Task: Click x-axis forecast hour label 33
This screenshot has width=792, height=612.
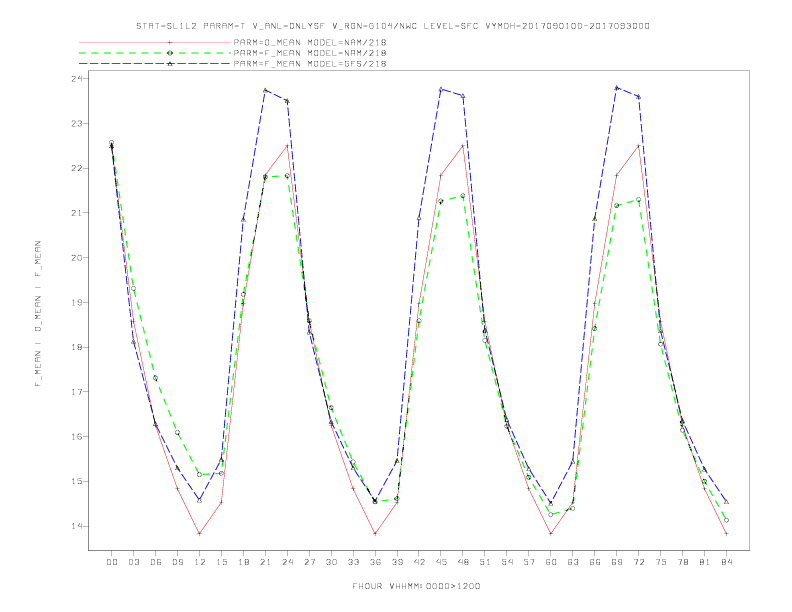Action: click(353, 562)
